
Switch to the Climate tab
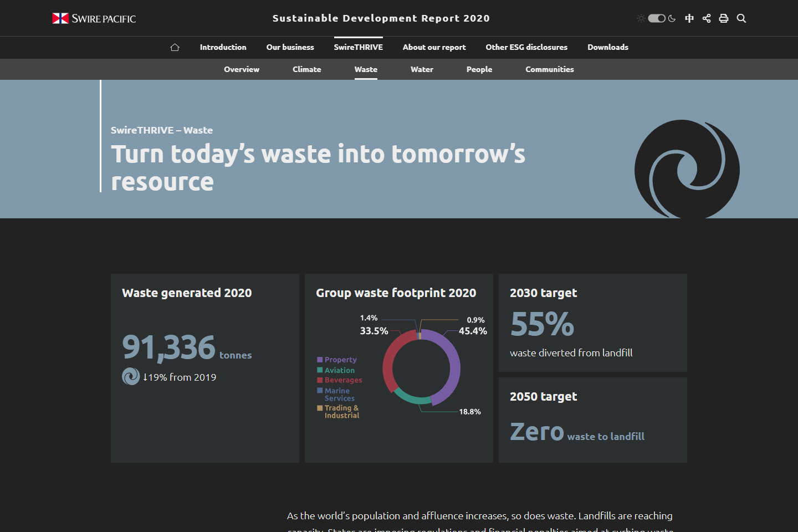pos(306,69)
